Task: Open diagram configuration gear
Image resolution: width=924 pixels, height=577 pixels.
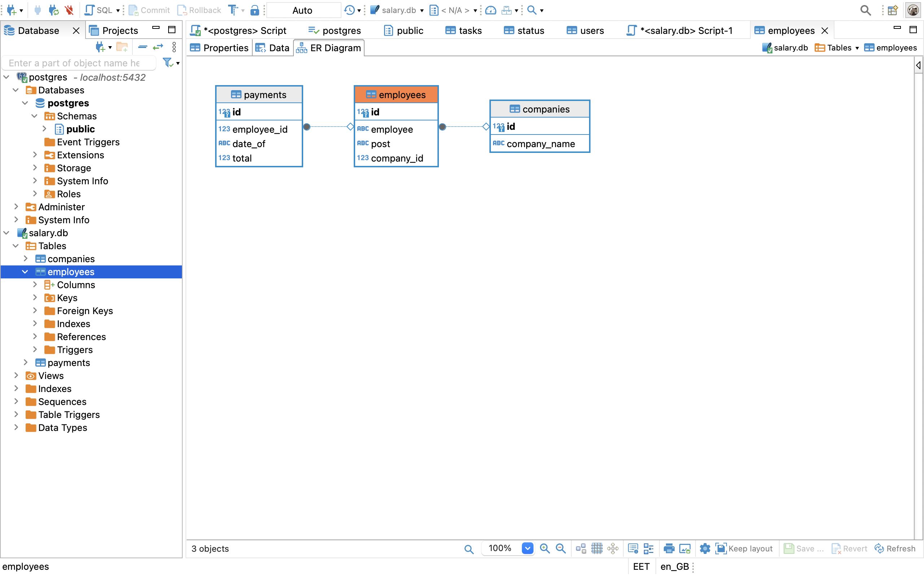Action: [x=705, y=549]
